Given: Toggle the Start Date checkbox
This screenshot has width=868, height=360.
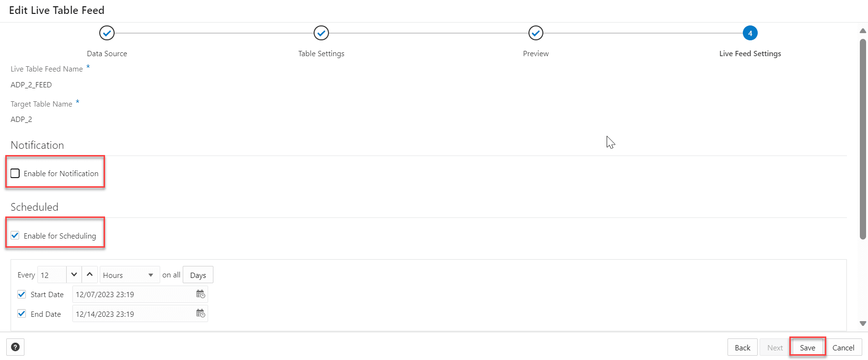Looking at the screenshot, I should coord(22,294).
